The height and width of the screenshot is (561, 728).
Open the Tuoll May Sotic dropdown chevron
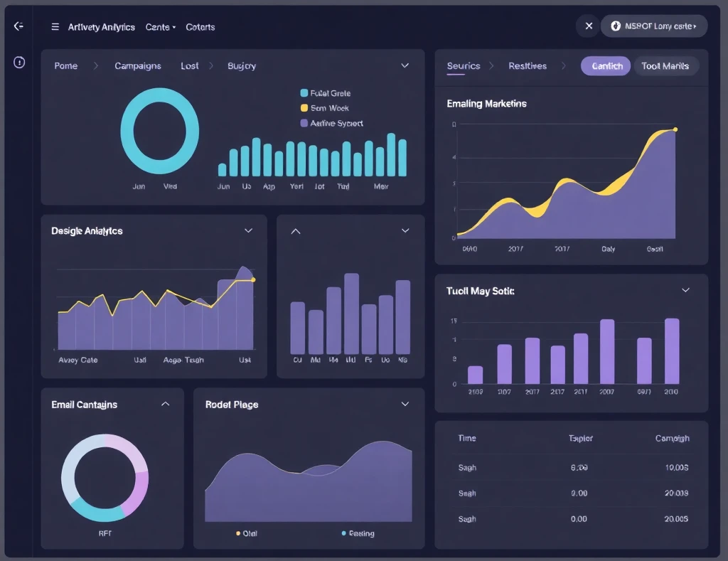[685, 291]
